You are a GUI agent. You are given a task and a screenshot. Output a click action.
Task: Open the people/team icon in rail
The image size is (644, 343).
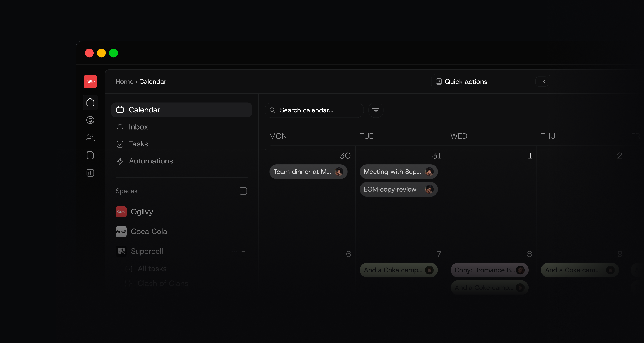[x=90, y=138]
